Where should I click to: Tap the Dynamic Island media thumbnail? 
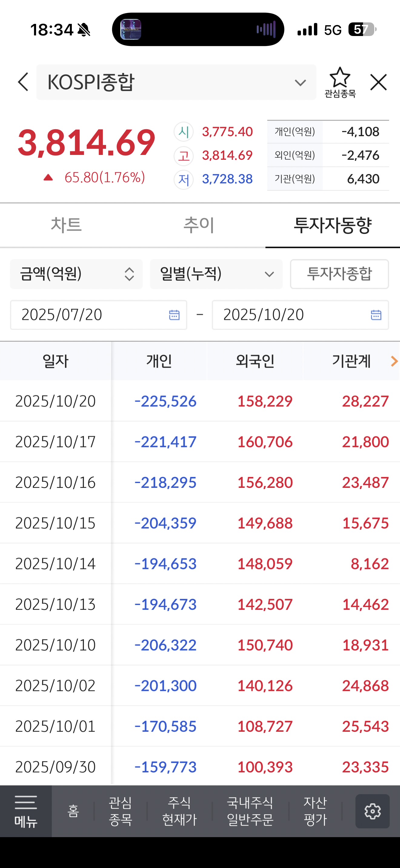coord(131,30)
